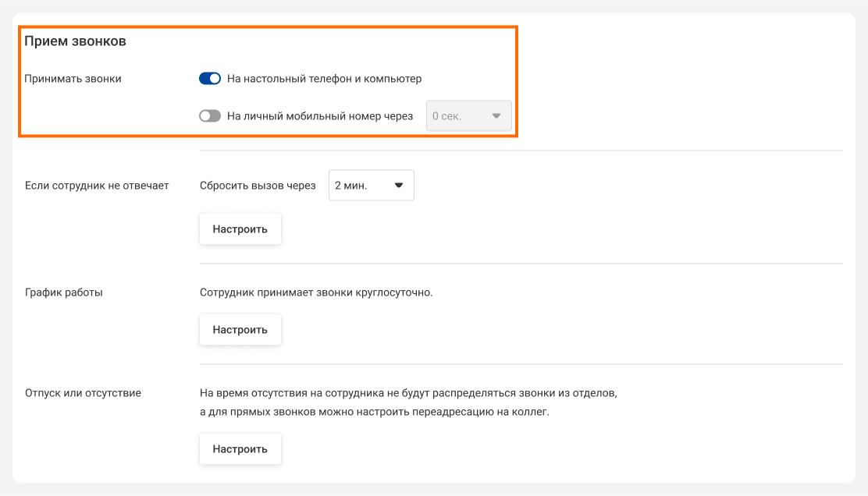Enable calls to personal mobile number toggle
Image resolution: width=868 pixels, height=496 pixels.
point(210,116)
